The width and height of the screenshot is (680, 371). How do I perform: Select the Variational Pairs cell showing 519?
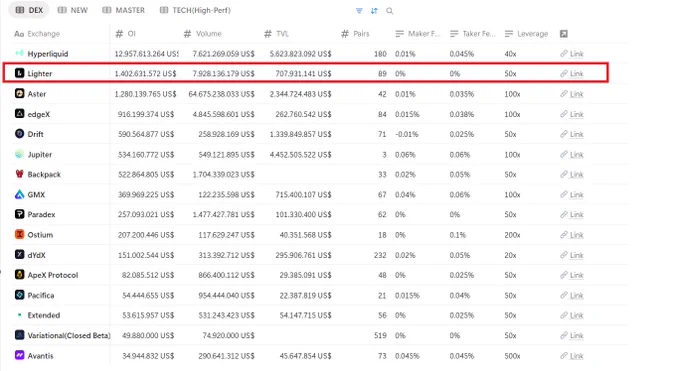pos(380,335)
